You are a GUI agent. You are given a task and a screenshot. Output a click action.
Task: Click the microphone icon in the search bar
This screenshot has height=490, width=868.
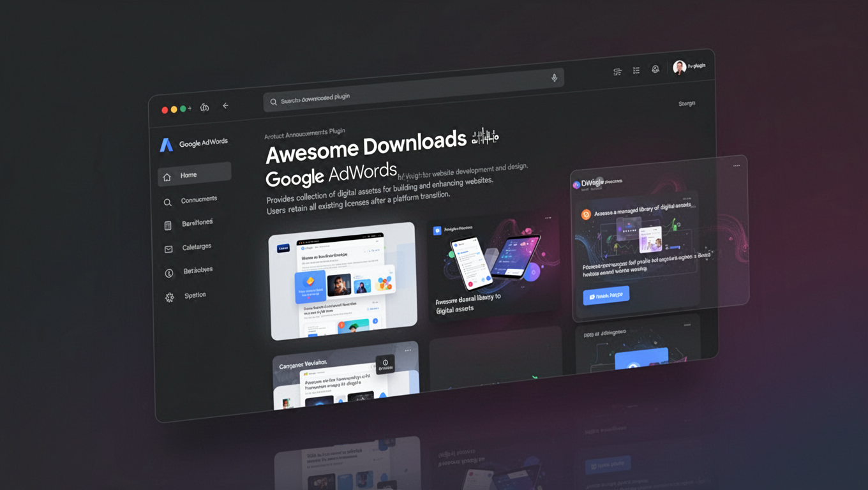coord(554,78)
